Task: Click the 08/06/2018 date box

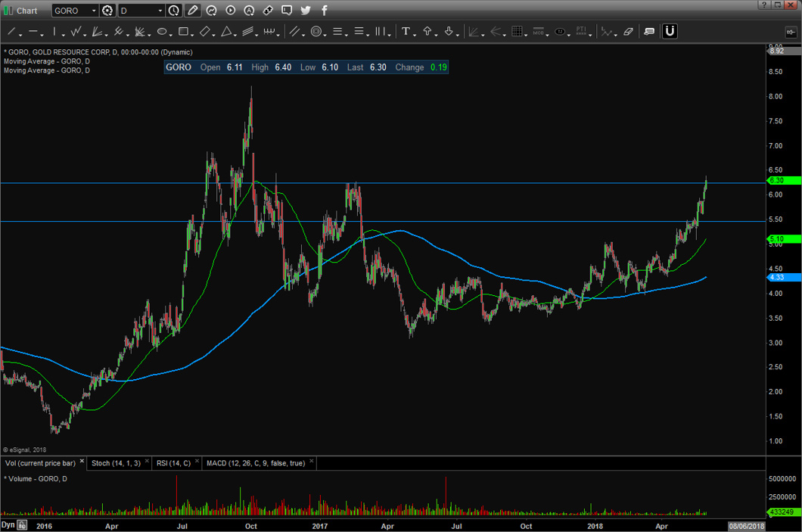Action: (x=747, y=526)
